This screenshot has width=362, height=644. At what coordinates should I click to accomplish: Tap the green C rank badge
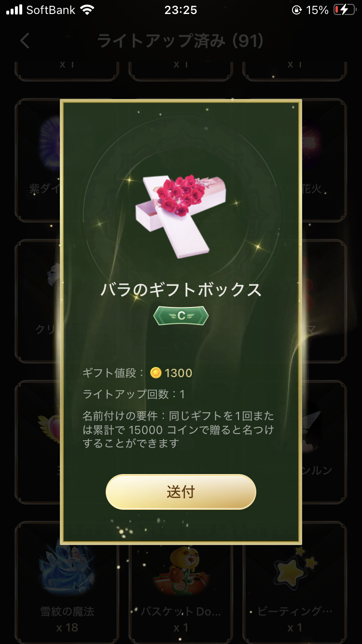tap(181, 315)
